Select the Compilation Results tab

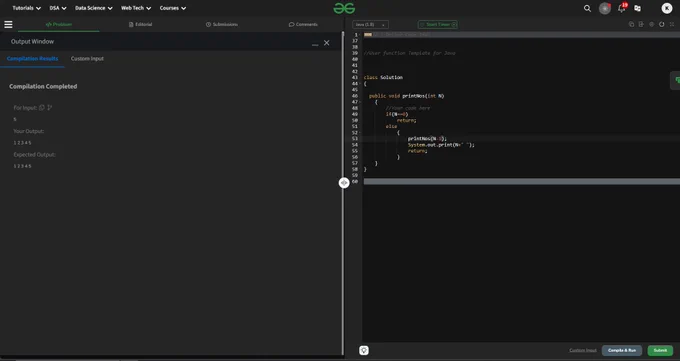[33, 59]
